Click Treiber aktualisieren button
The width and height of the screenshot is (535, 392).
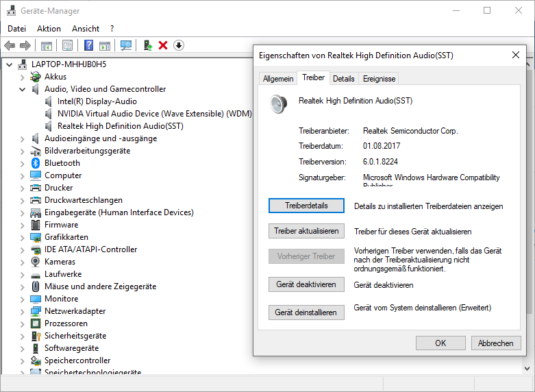click(306, 231)
